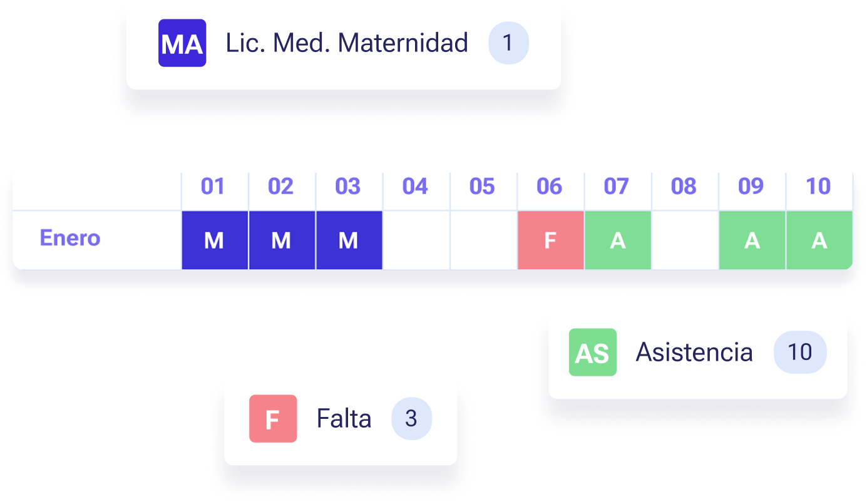The image size is (867, 504).
Task: Click the red F absence icon
Action: [273, 419]
